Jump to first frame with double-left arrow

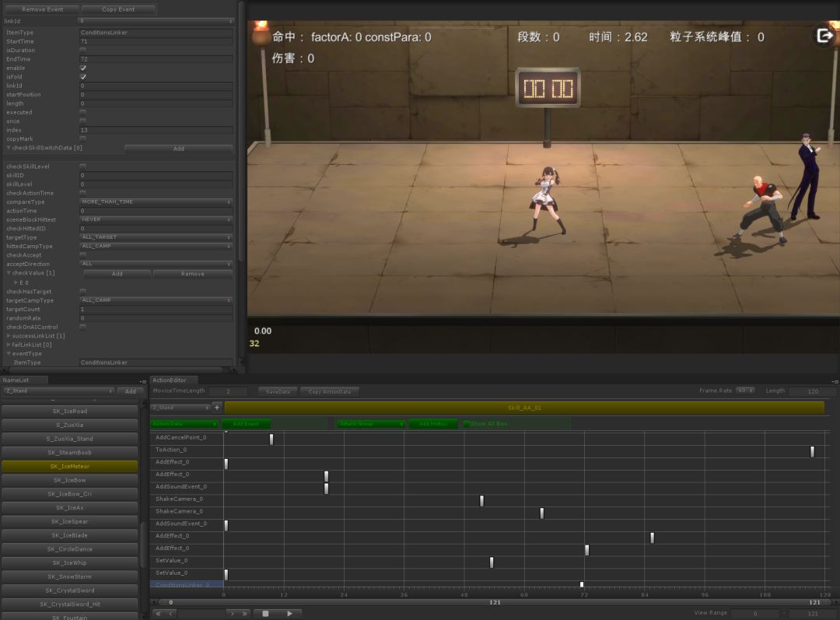click(x=158, y=613)
